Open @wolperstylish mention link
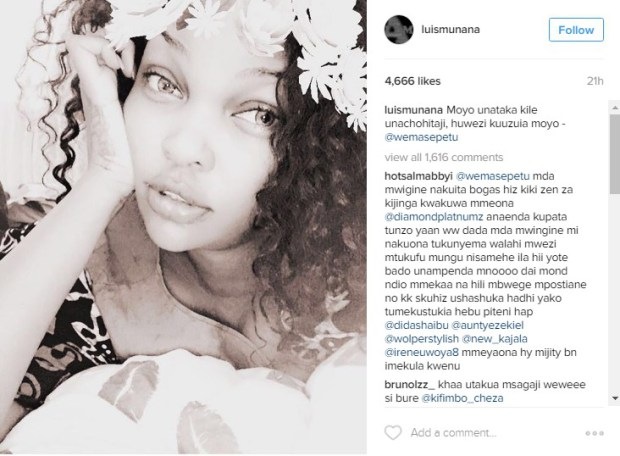The height and width of the screenshot is (456, 620). pyautogui.click(x=422, y=339)
